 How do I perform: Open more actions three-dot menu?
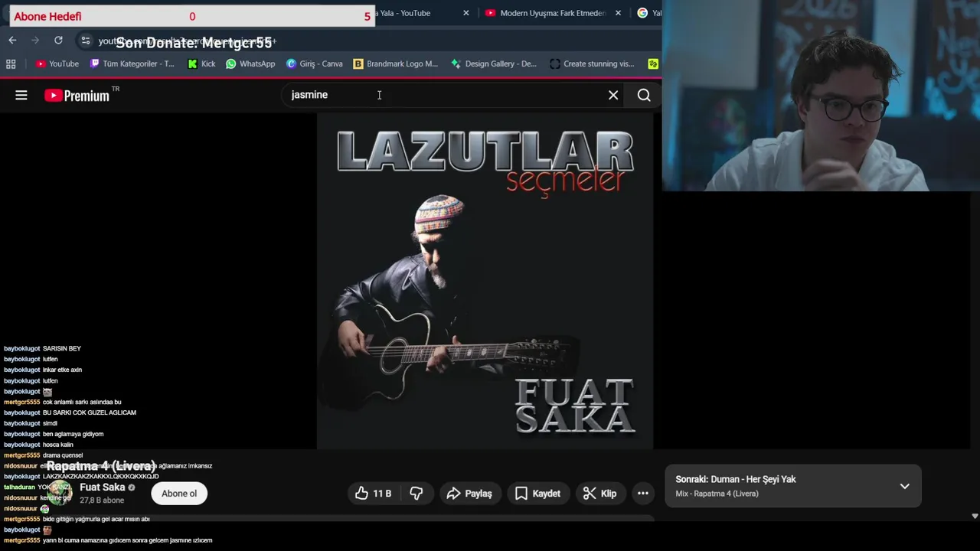tap(643, 494)
